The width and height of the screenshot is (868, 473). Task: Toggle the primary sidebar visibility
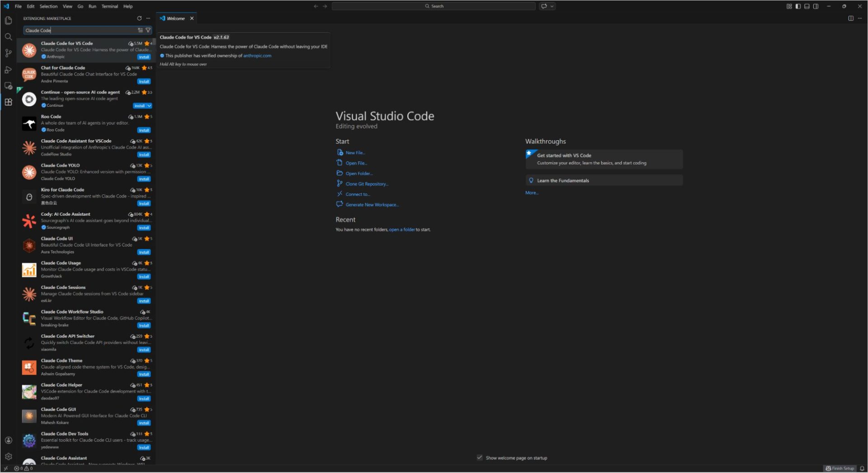pos(798,6)
